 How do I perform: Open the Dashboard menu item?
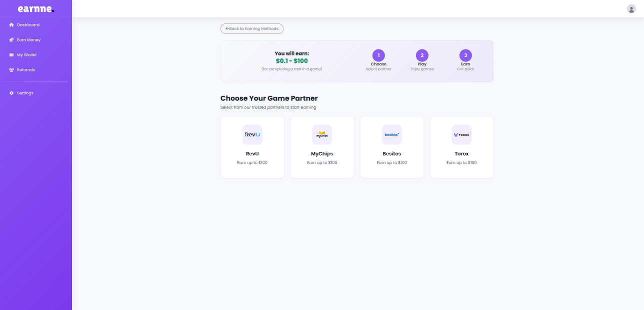(x=27, y=24)
